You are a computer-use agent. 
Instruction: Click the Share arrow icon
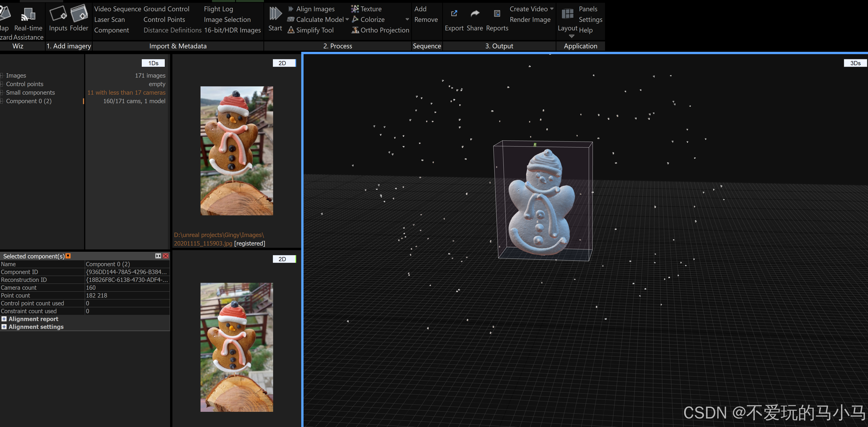[475, 13]
